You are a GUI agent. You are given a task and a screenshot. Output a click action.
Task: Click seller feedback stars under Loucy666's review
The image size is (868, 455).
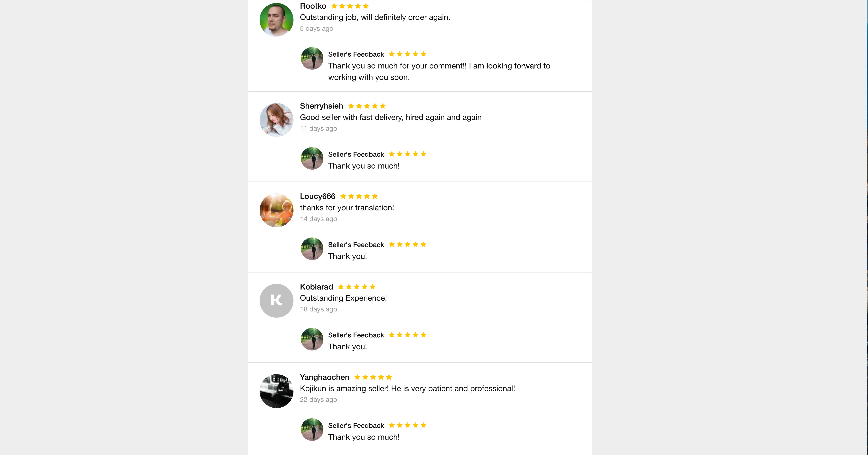click(x=407, y=244)
